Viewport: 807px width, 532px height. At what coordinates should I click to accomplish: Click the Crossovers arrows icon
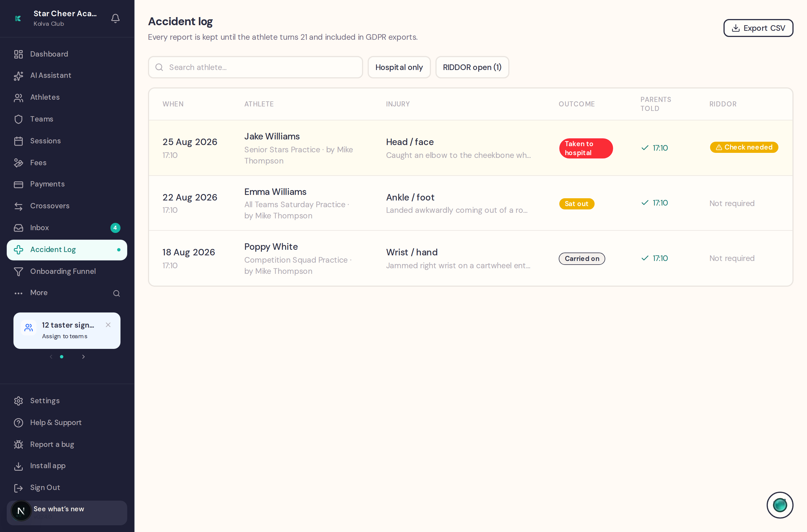[18, 206]
